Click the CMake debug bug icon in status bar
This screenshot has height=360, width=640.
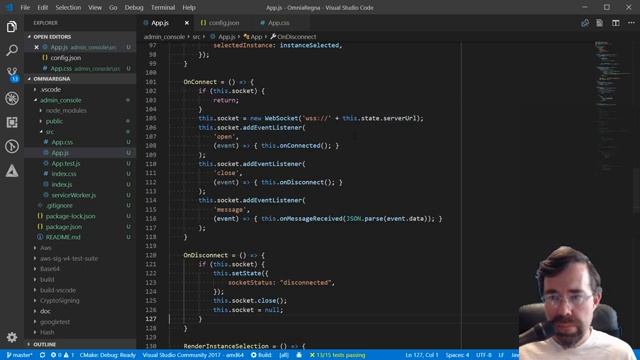tap(299, 355)
